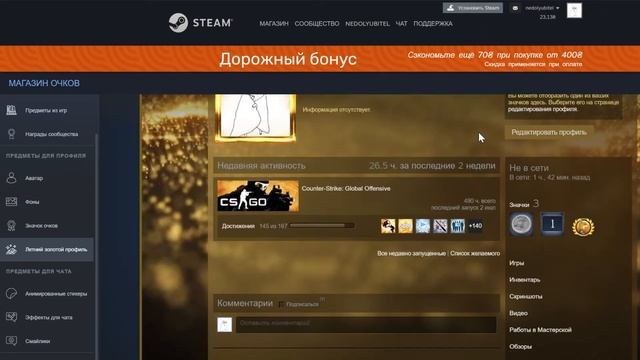
Task: Open the ПОДДЕРЖКА menu item
Action: pos(433,24)
